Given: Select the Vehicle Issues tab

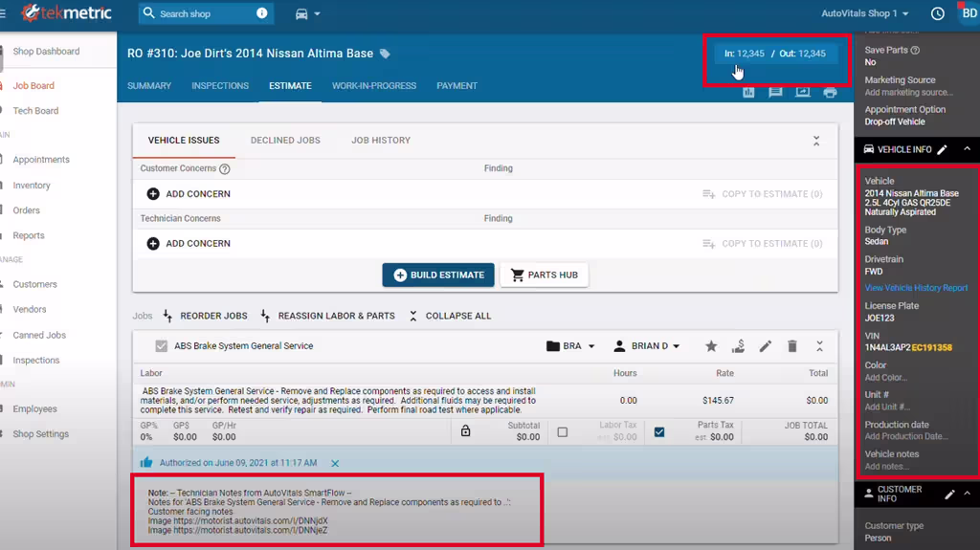Looking at the screenshot, I should [x=184, y=140].
